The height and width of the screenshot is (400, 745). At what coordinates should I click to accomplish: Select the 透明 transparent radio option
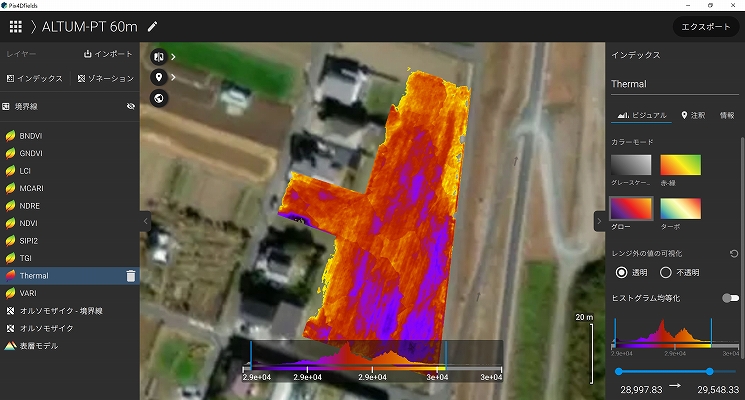[621, 272]
